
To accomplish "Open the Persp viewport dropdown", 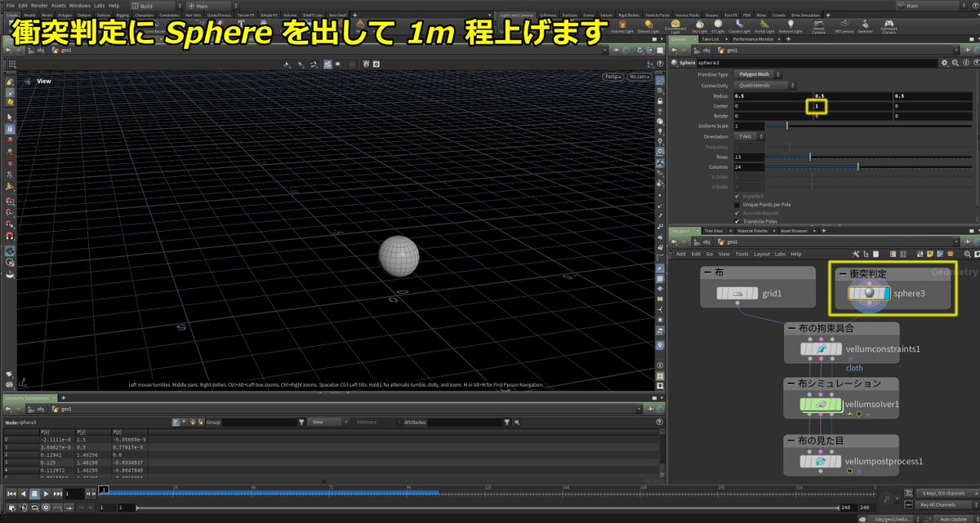I will coord(612,77).
